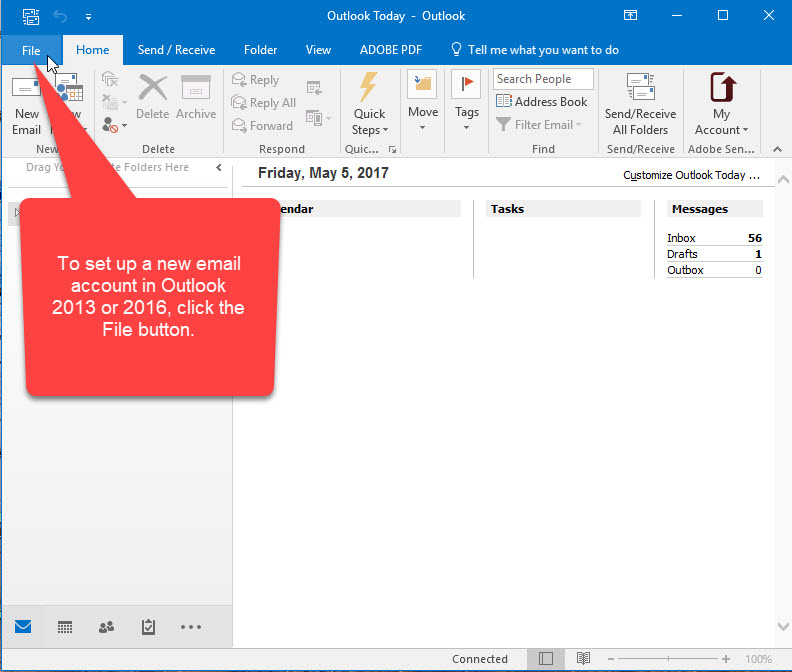Open the Address Book
The height and width of the screenshot is (672, 792).
541,102
